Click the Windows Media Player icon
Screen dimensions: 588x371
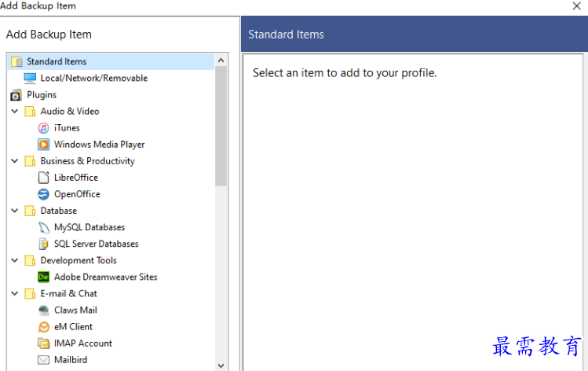pos(43,145)
